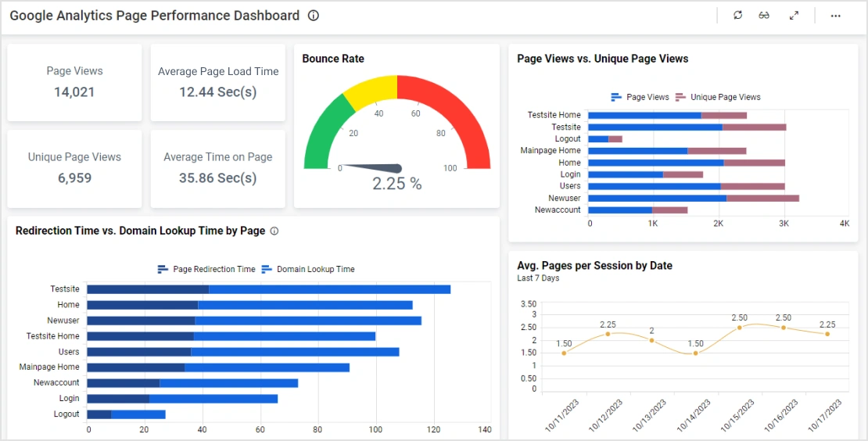This screenshot has width=868, height=441.
Task: Click the Unique Page Views 6,959 card
Action: click(x=74, y=168)
